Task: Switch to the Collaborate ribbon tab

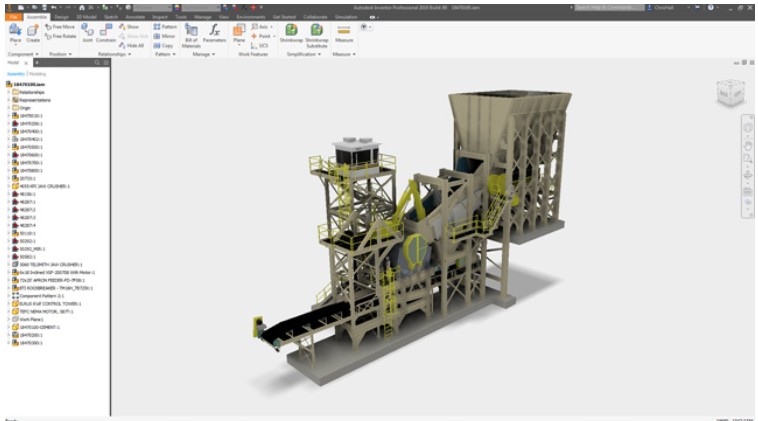Action: 315,17
